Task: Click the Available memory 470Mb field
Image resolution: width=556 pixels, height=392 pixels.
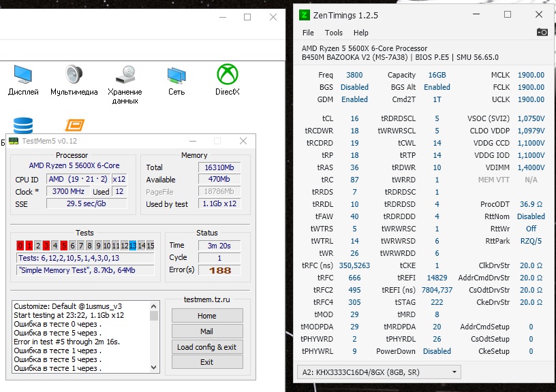Action: tap(219, 179)
